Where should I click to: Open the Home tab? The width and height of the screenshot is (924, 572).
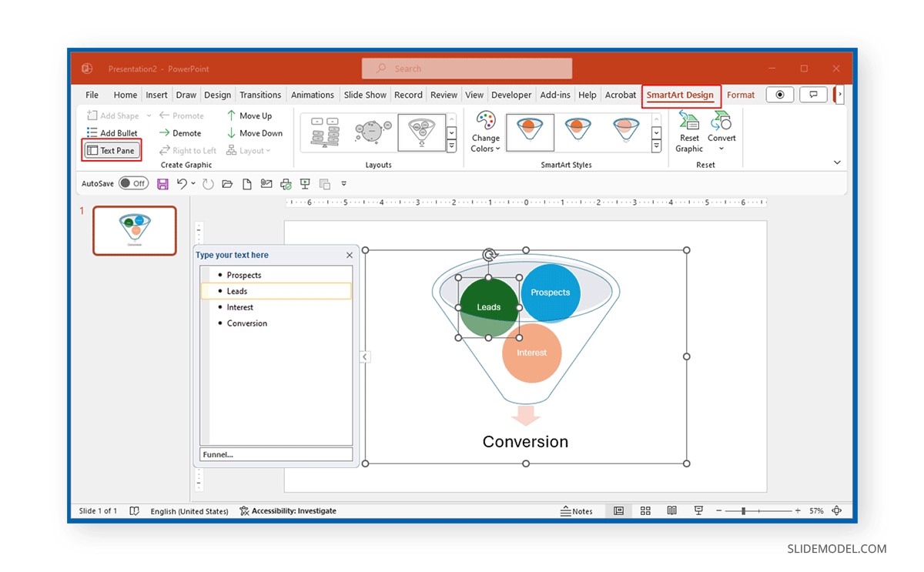[x=126, y=95]
